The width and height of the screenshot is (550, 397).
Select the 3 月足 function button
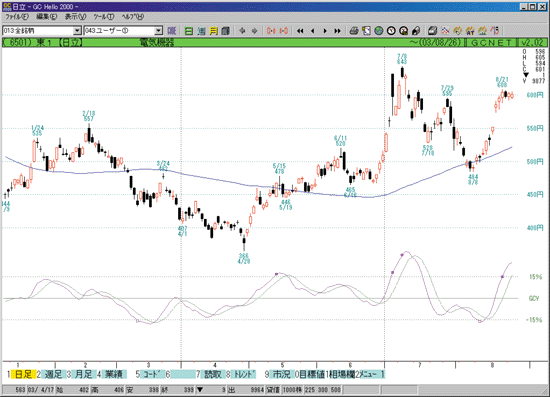tap(83, 374)
